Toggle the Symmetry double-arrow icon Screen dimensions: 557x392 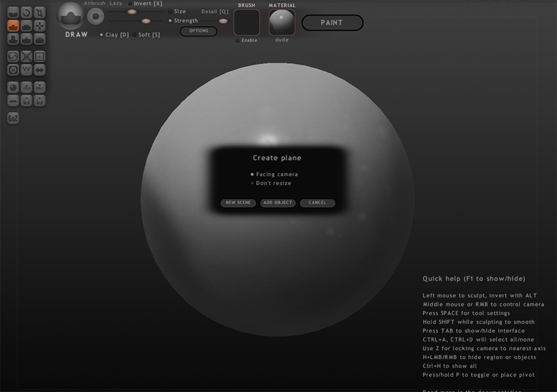40,70
